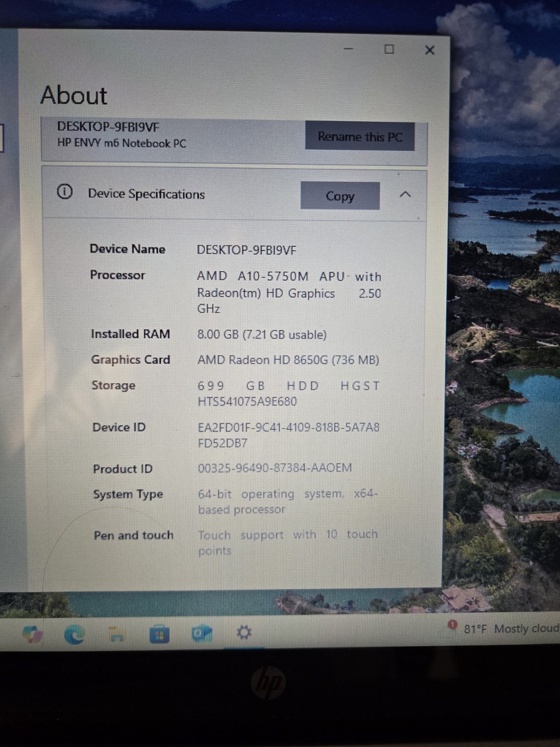Close the About settings window
Screen dimensions: 560x747
pyautogui.click(x=430, y=50)
